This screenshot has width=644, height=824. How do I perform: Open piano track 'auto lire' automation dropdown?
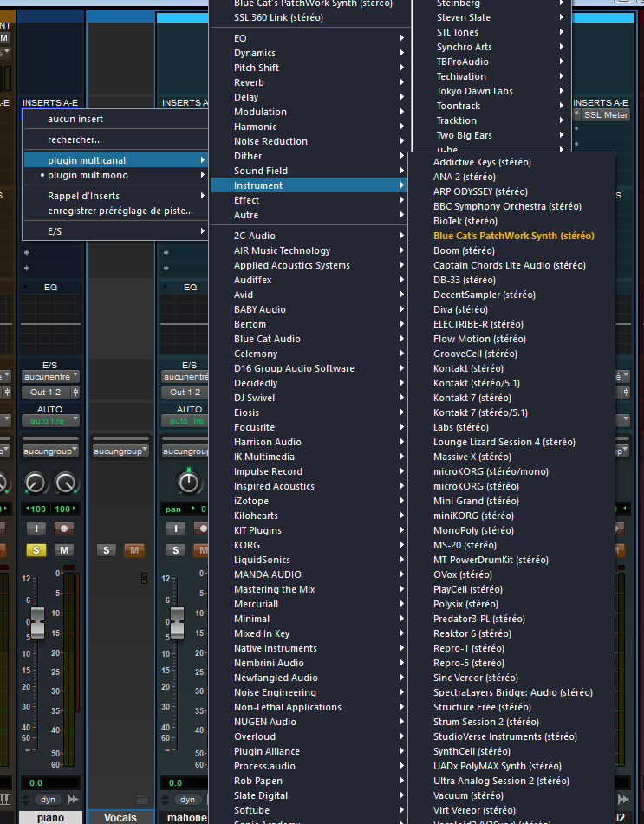(50, 421)
